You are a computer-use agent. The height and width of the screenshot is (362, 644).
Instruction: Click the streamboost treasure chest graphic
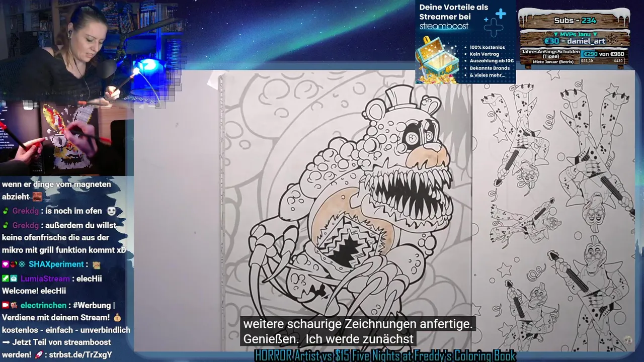(x=437, y=60)
